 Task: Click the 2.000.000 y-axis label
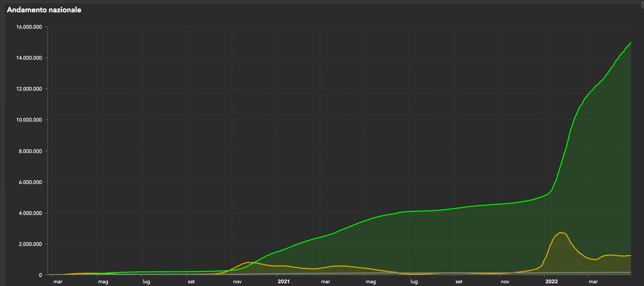[x=30, y=244]
